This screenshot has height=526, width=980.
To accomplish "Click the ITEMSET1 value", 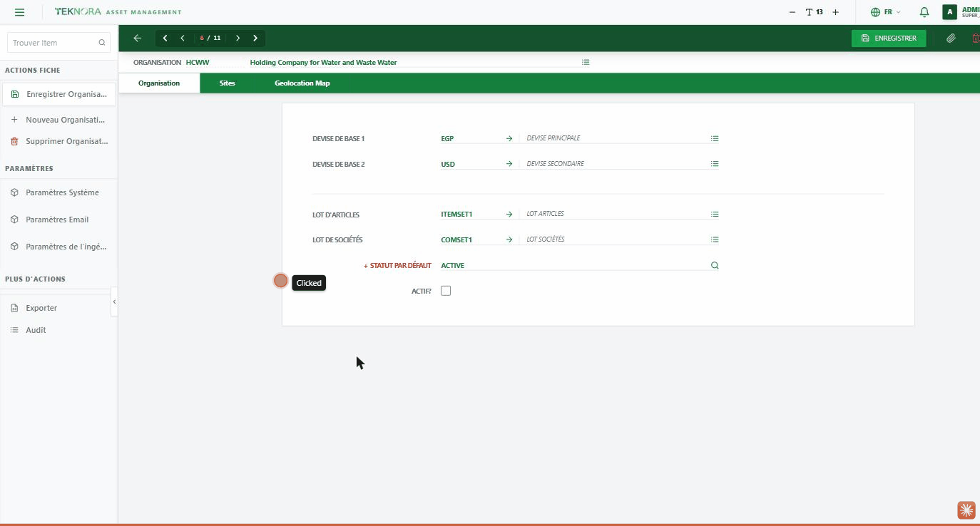I will pyautogui.click(x=456, y=214).
